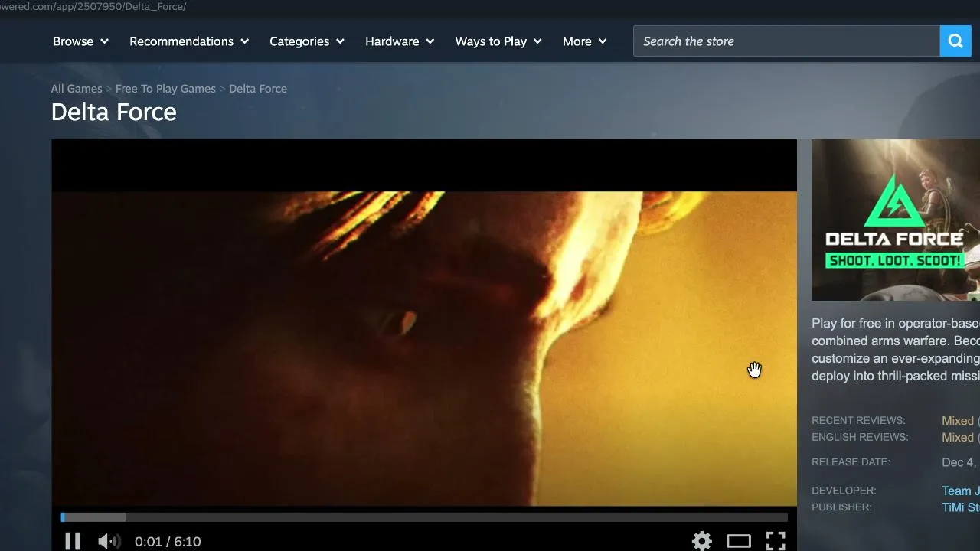
Task: Expand the Hardware menu
Action: pos(400,41)
